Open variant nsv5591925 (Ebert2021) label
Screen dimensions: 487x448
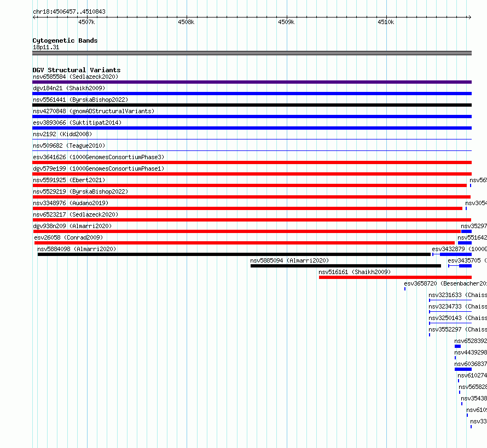click(69, 180)
